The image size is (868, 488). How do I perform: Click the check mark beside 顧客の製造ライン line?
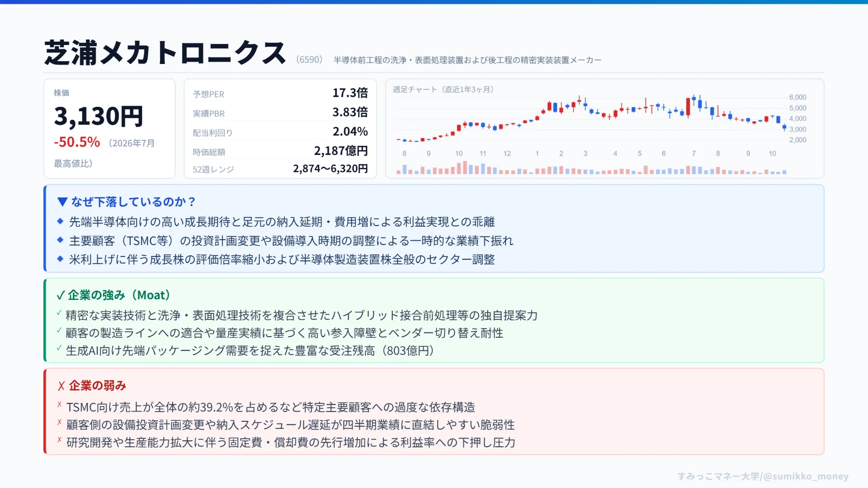[59, 330]
